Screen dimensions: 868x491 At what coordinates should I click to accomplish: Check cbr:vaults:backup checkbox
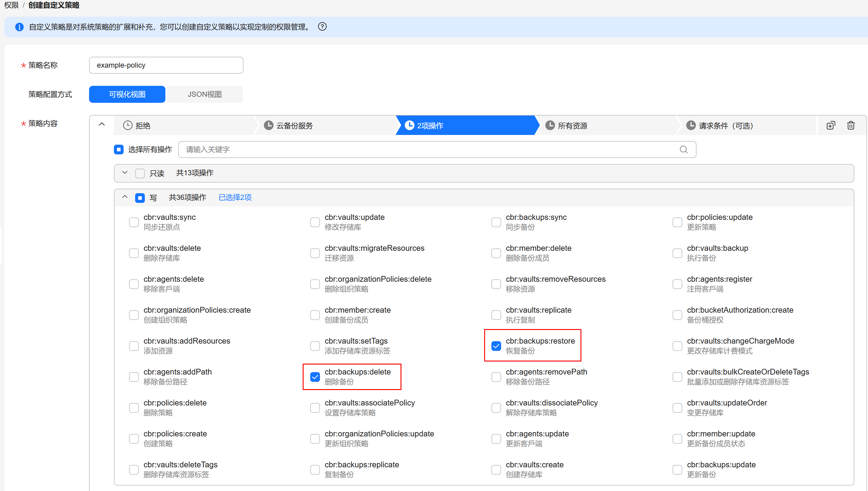click(x=677, y=253)
